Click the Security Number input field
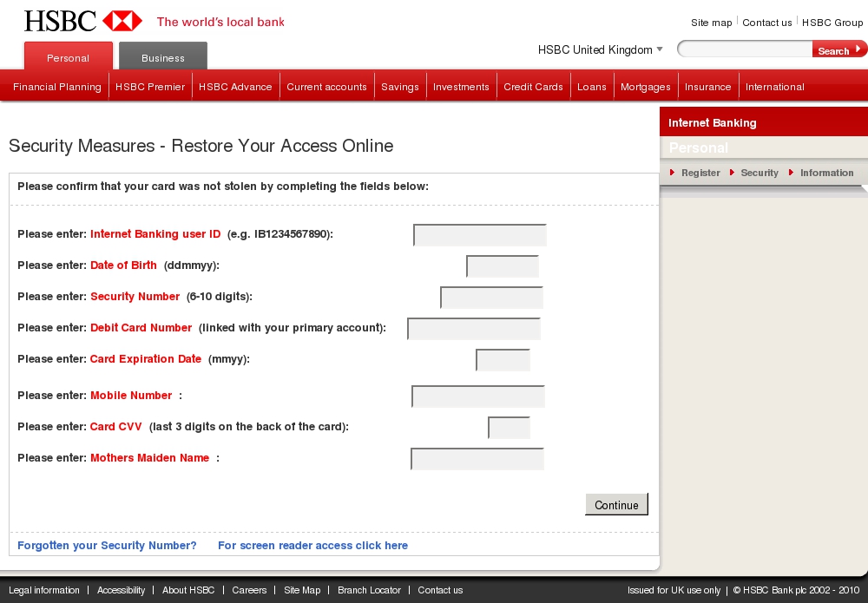This screenshot has width=868, height=603. [x=491, y=298]
